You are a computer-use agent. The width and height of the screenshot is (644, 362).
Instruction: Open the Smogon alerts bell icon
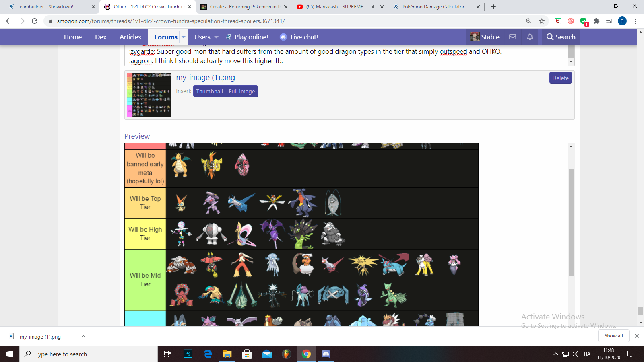click(530, 37)
